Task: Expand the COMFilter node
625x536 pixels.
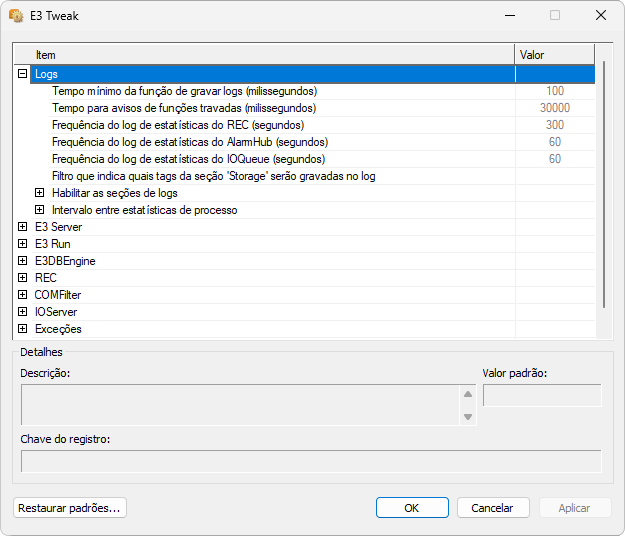Action: click(22, 295)
